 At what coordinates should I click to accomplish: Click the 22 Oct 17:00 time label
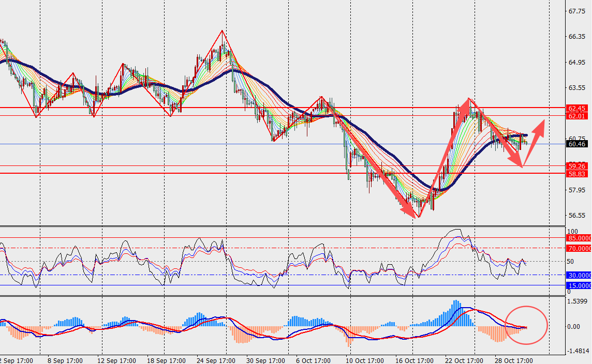coord(464,359)
